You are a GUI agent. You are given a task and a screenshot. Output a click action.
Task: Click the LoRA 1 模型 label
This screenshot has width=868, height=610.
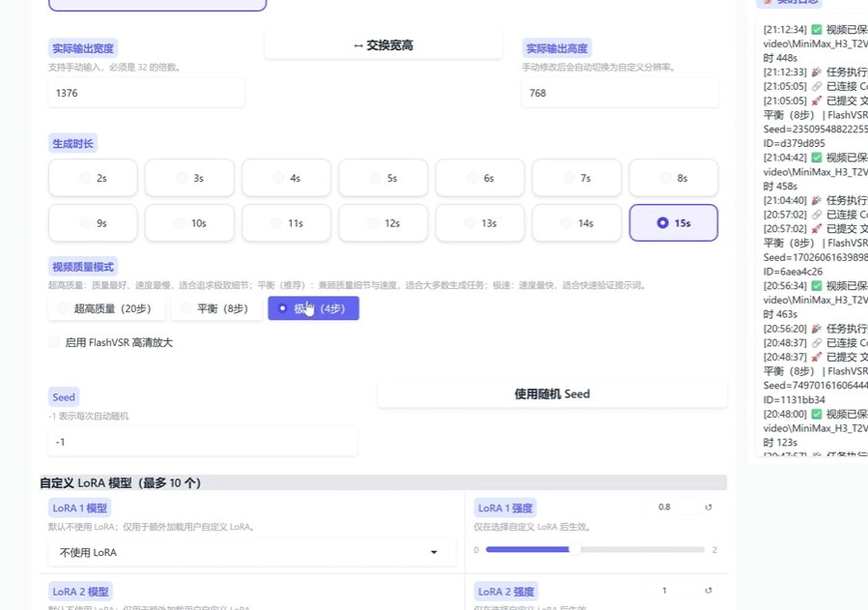click(79, 508)
